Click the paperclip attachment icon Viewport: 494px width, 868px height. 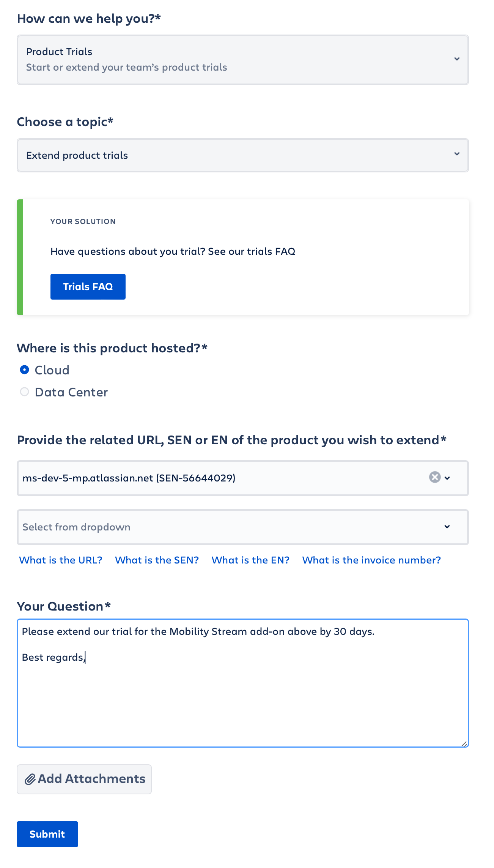tap(30, 780)
